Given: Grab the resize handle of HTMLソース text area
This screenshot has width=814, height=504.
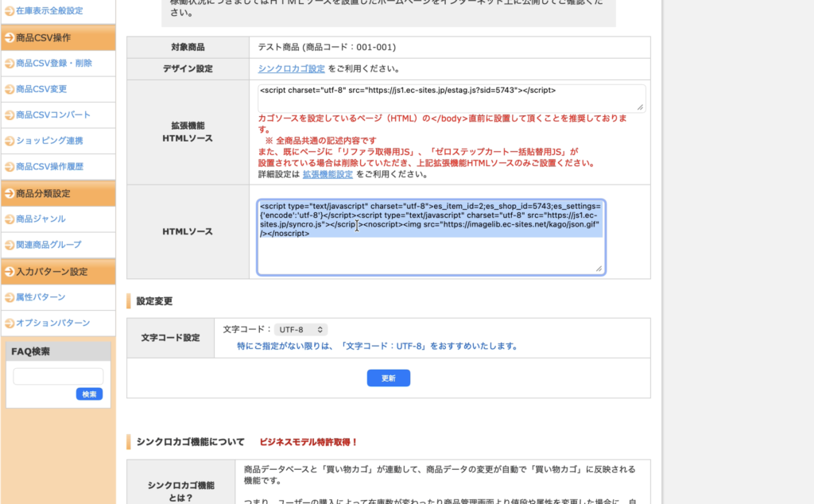Looking at the screenshot, I should coord(599,269).
